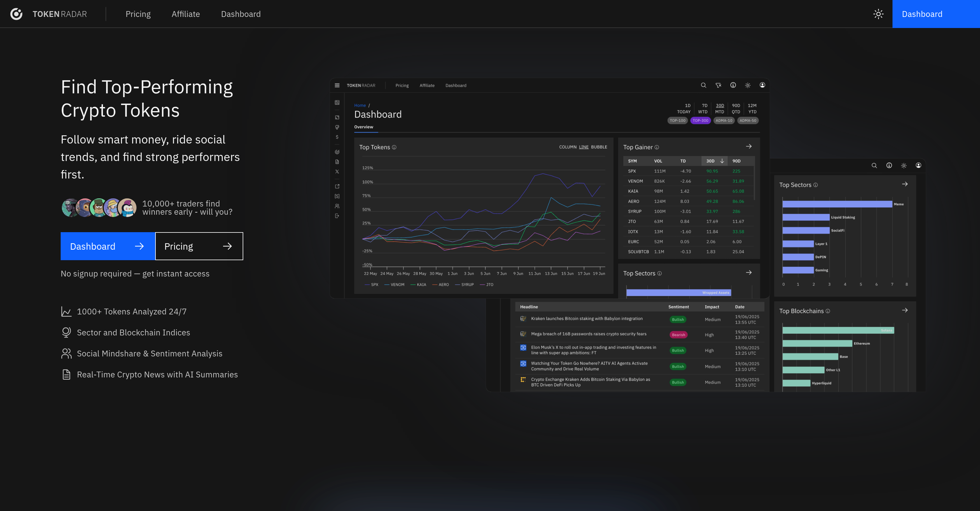Open the info icon in the dashboard header
Viewport: 980px width, 511px height.
coord(733,85)
